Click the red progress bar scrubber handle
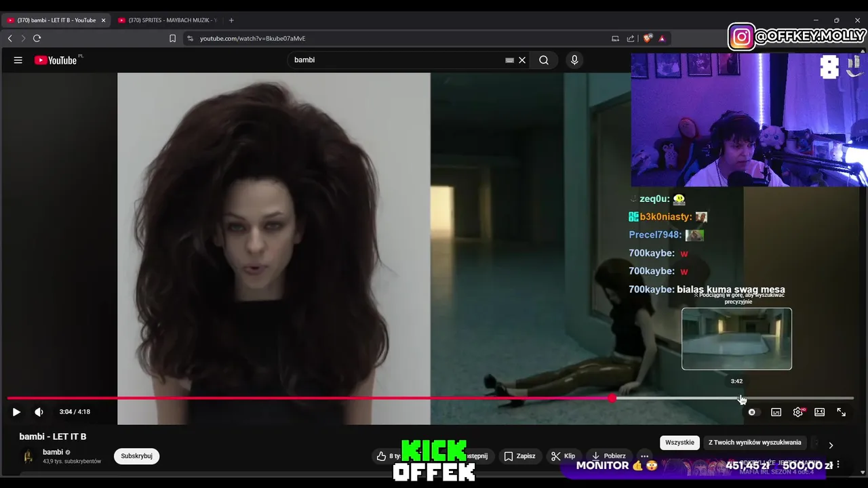The image size is (868, 488). pos(612,399)
